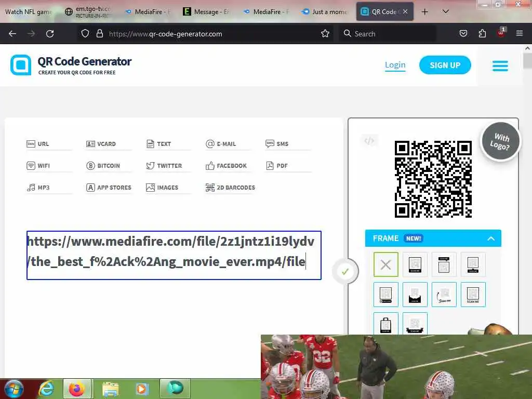This screenshot has height=399, width=532.
Task: Select the APP STORES QR code type
Action: pos(109,187)
